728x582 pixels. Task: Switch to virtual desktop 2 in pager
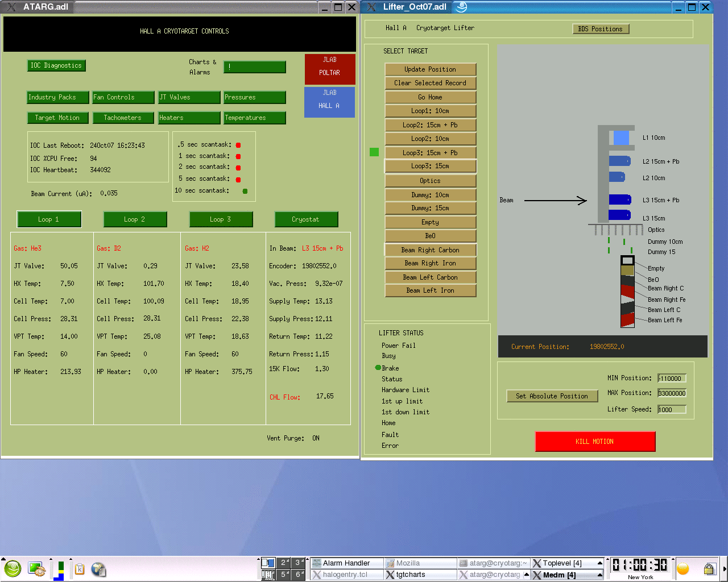(284, 563)
